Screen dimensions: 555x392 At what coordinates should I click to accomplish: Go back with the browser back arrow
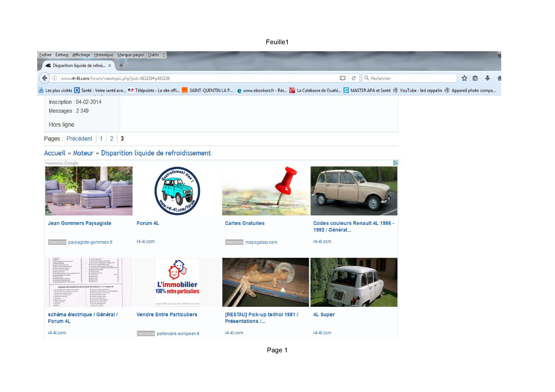(x=44, y=78)
